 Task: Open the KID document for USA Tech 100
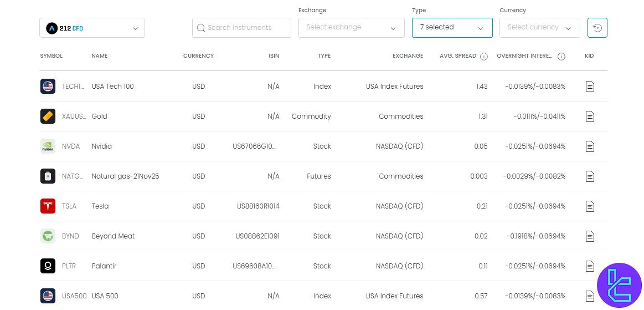[x=590, y=87]
